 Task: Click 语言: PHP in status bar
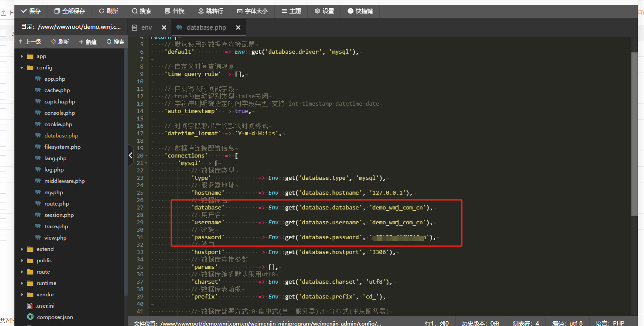(x=610, y=323)
